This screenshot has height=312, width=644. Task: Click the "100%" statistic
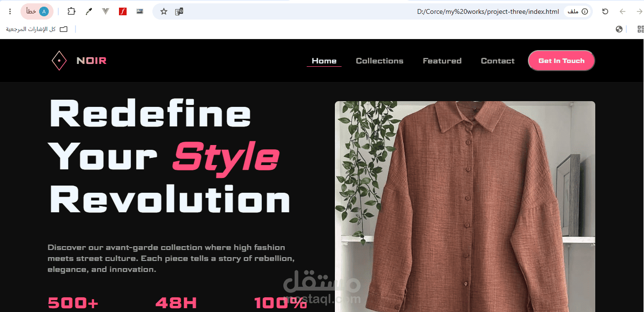click(x=280, y=303)
